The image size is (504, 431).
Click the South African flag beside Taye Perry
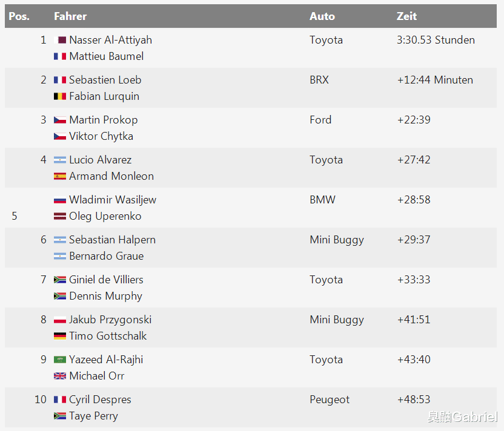point(60,416)
